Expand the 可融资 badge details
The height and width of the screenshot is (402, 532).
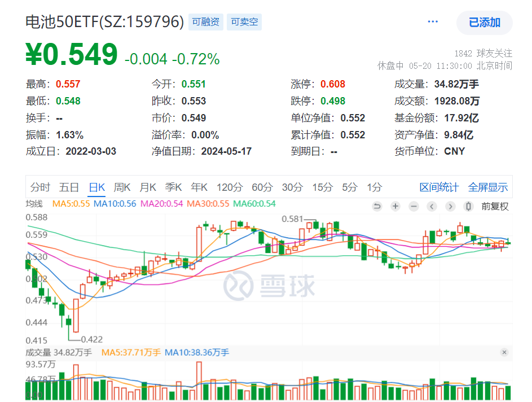205,21
